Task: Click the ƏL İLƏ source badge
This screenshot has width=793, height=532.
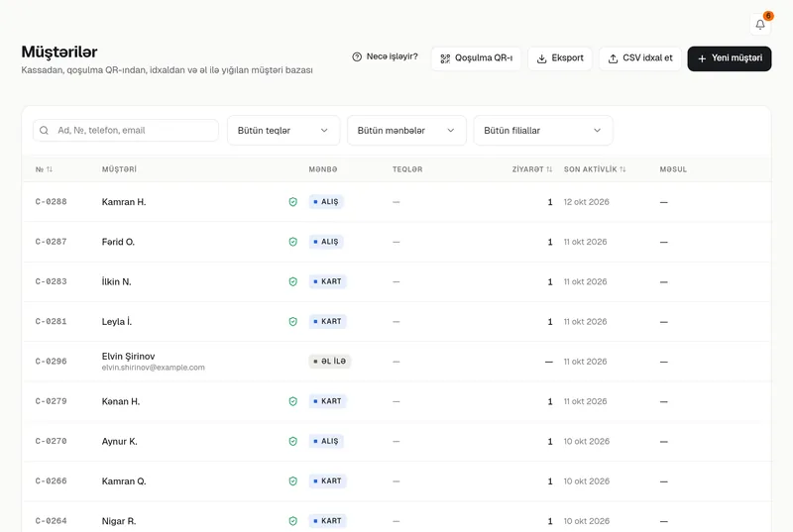Action: point(330,362)
